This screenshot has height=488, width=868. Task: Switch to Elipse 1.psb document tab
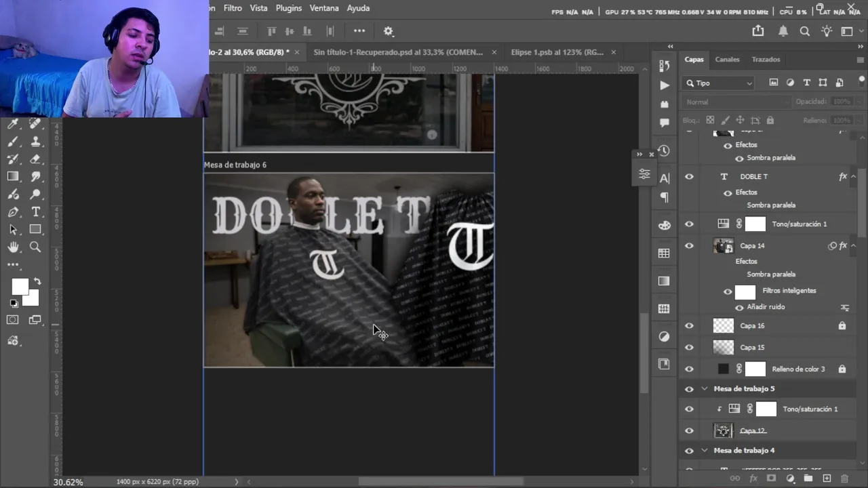click(x=557, y=52)
